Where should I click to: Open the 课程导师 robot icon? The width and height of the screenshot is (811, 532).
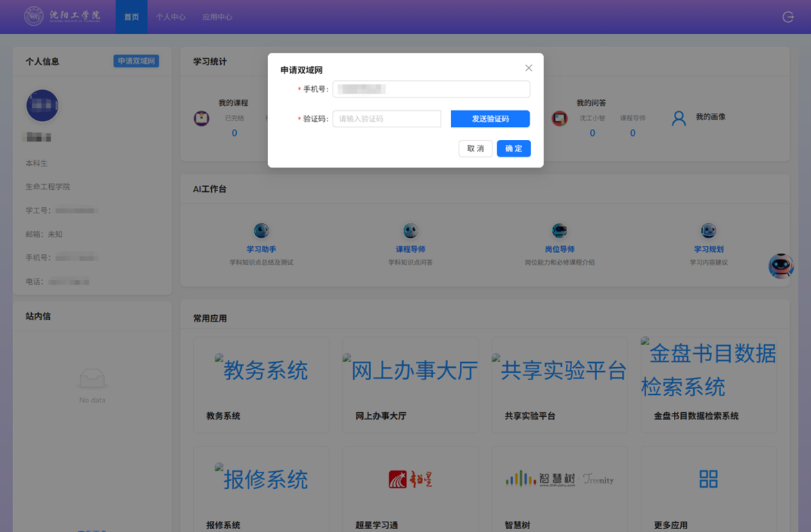[x=410, y=231]
